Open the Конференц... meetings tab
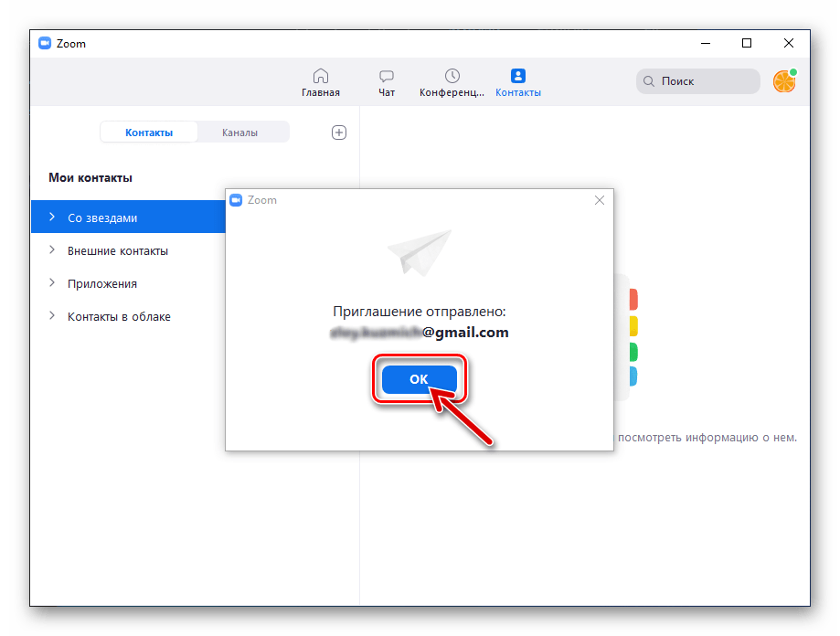 452,82
